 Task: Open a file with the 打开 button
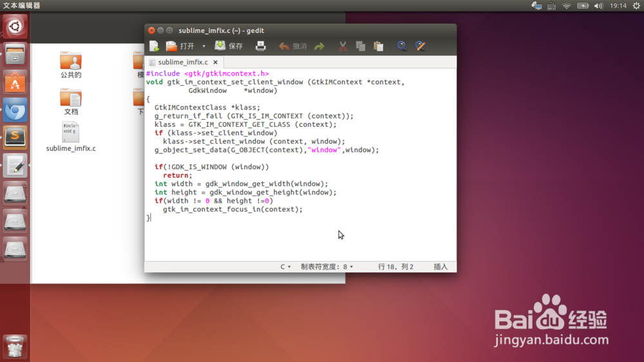click(x=180, y=46)
